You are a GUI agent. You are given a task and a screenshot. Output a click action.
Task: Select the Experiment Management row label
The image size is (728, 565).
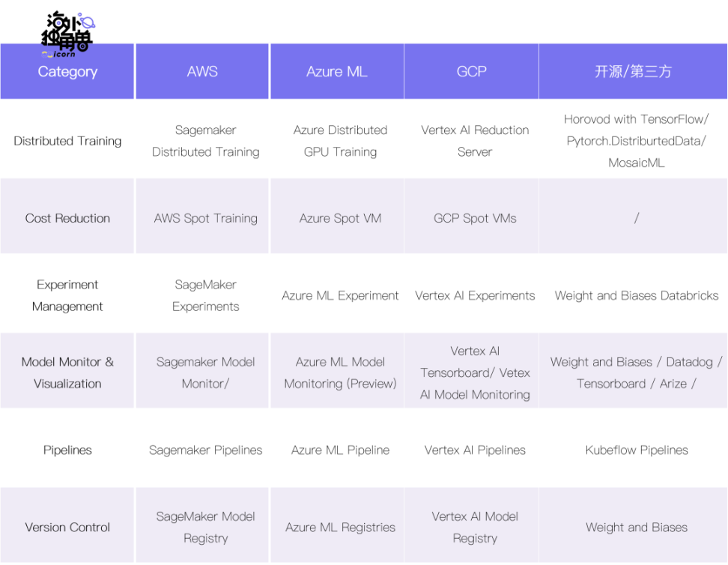[x=67, y=295]
